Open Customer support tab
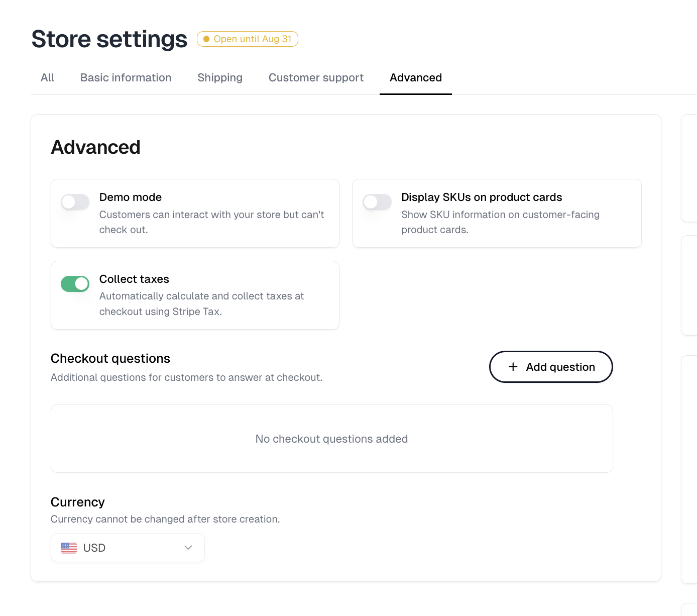The width and height of the screenshot is (697, 616). [316, 78]
